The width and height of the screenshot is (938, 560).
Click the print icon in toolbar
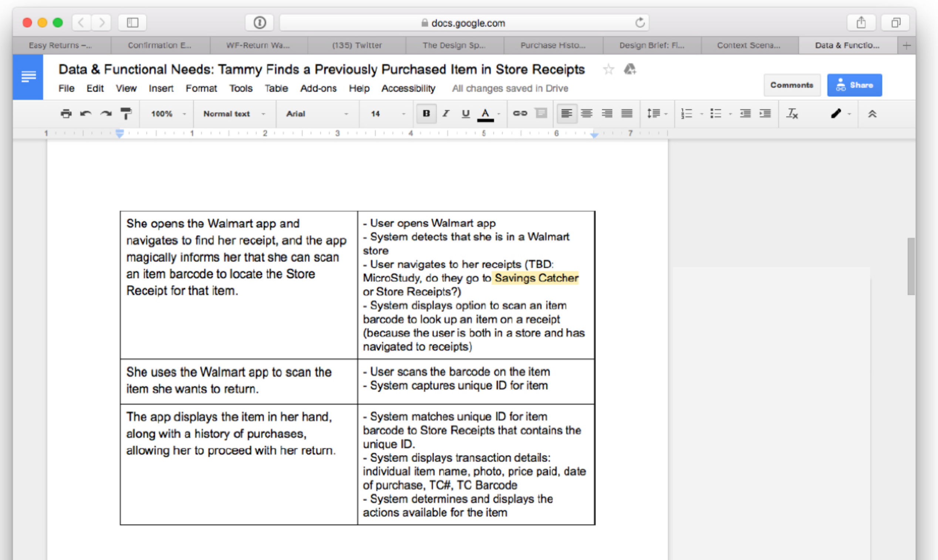66,114
